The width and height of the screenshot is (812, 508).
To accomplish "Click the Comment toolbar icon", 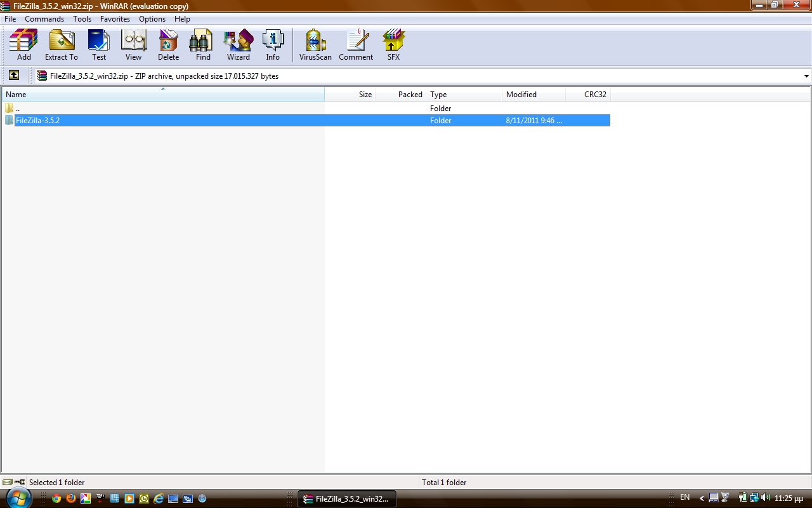I will click(356, 44).
